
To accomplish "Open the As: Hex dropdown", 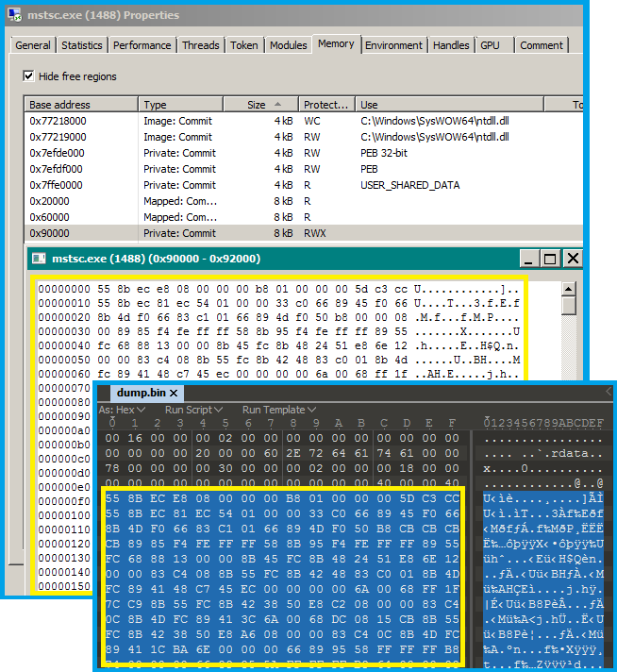I will coord(122,411).
